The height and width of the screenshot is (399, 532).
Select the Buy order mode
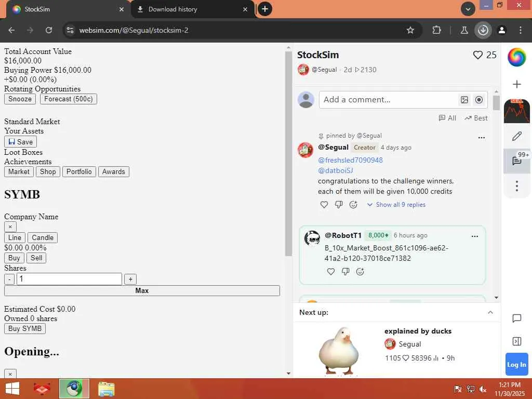[14, 258]
